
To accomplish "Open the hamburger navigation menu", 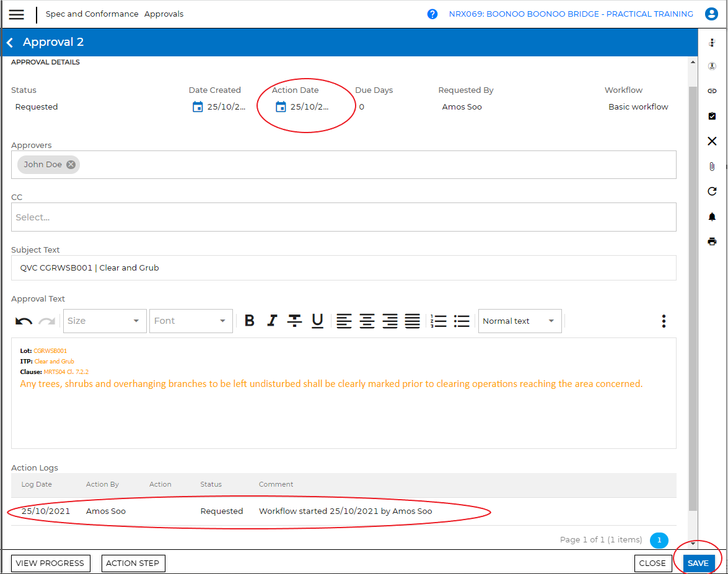I will [x=16, y=14].
